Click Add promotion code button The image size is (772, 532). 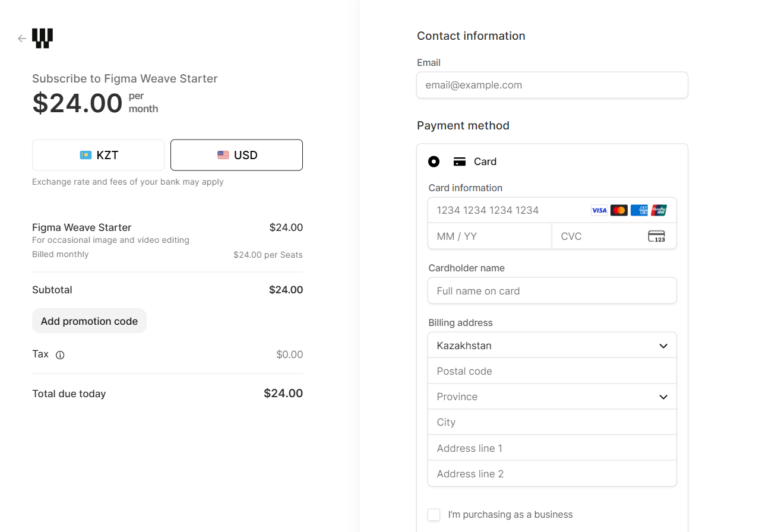[89, 321]
